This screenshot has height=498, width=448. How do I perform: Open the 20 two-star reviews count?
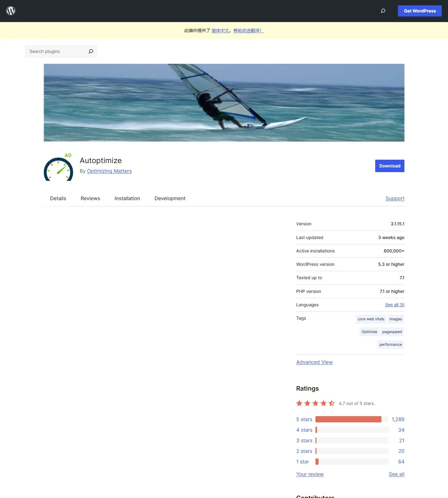(x=401, y=451)
